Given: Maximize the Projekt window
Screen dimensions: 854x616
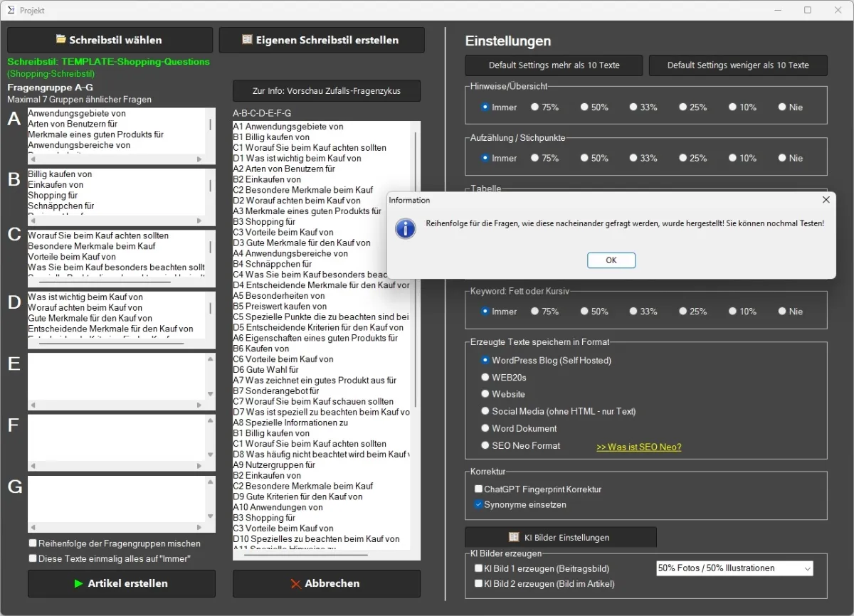Looking at the screenshot, I should (808, 10).
